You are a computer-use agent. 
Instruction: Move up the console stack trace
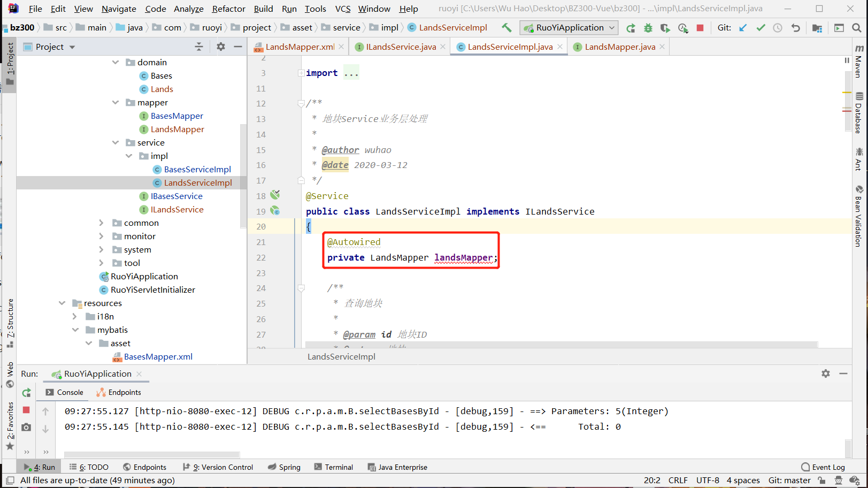click(x=45, y=411)
